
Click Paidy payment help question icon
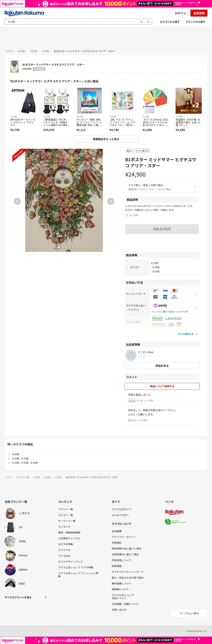click(196, 308)
